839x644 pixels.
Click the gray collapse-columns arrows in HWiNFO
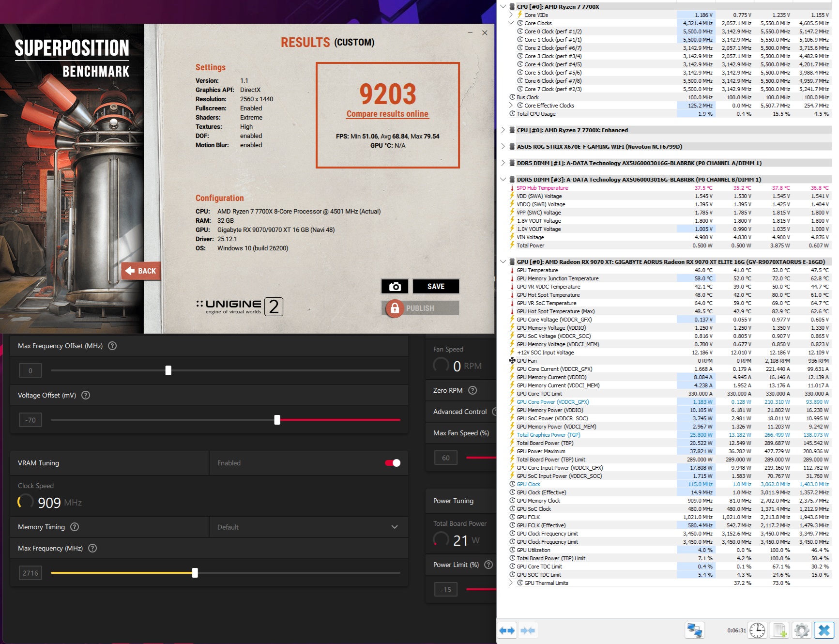point(528,630)
